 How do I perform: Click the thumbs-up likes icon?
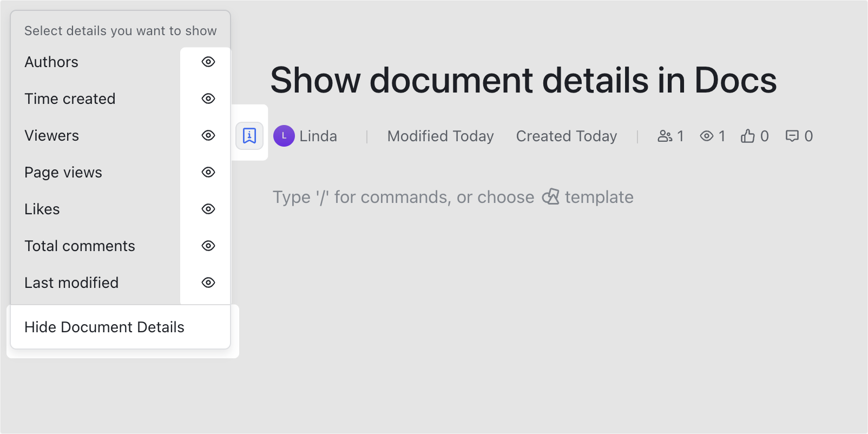click(748, 136)
